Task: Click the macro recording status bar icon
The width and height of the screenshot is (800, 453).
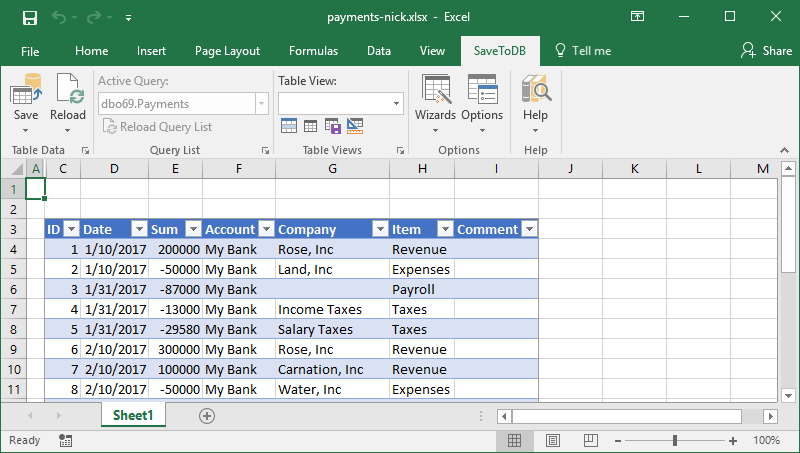Action: click(65, 440)
